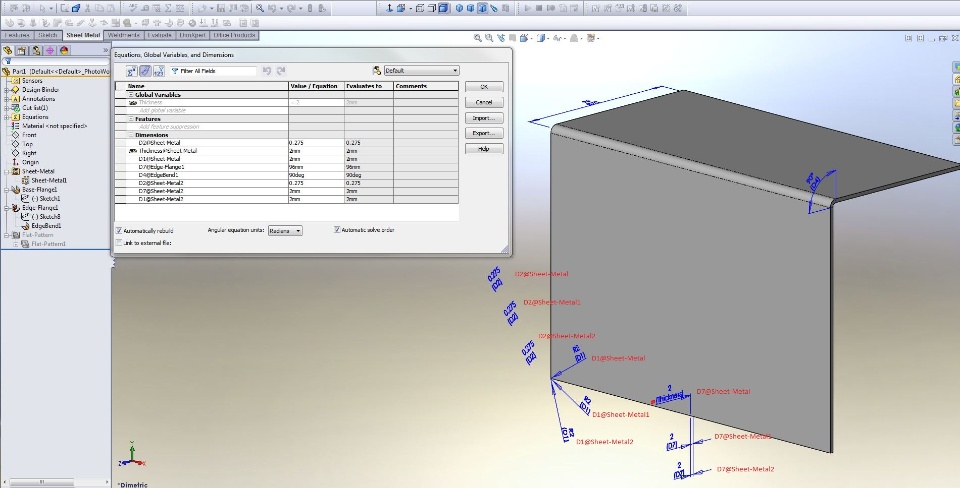Select EdgeBend1 in the feature tree
960x488 pixels.
47,226
